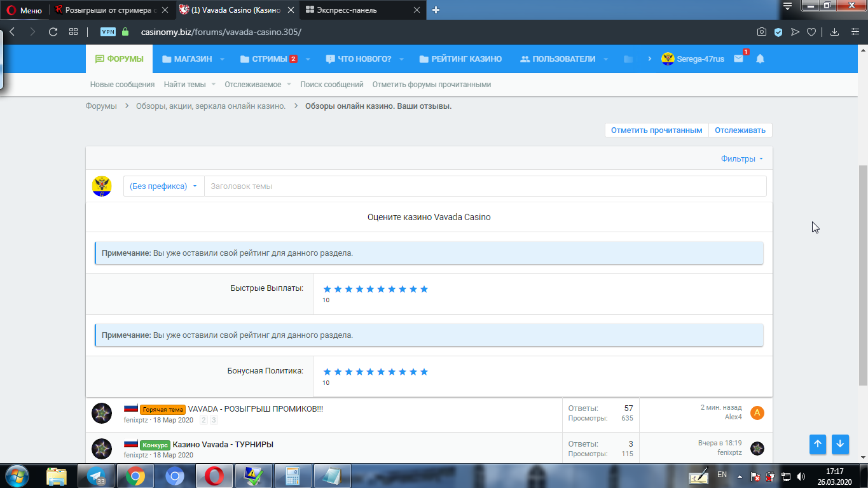
Task: Open the Поиск сообщений link
Action: pyautogui.click(x=332, y=84)
